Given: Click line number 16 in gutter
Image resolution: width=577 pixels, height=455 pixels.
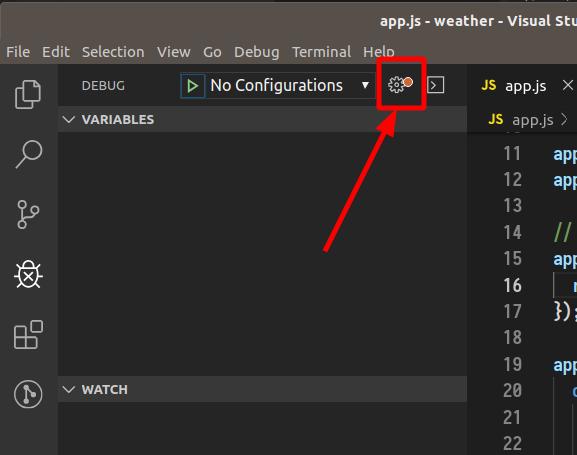Looking at the screenshot, I should [x=512, y=285].
